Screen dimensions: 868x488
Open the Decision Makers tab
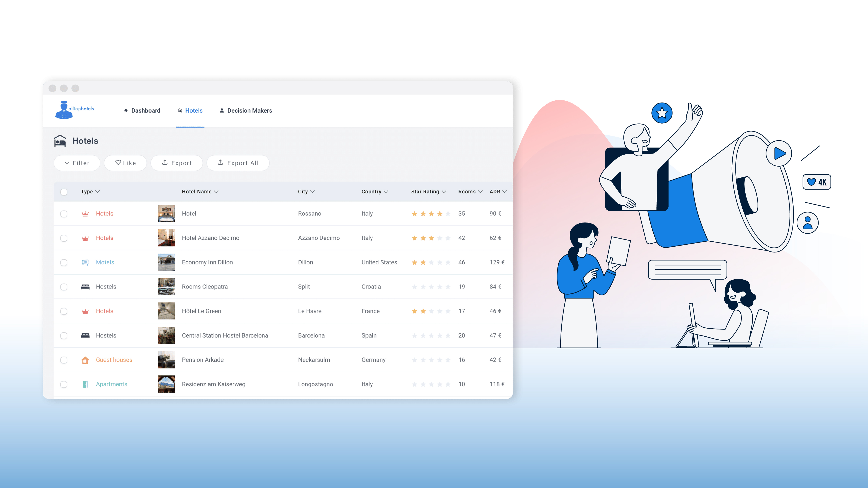click(x=246, y=110)
